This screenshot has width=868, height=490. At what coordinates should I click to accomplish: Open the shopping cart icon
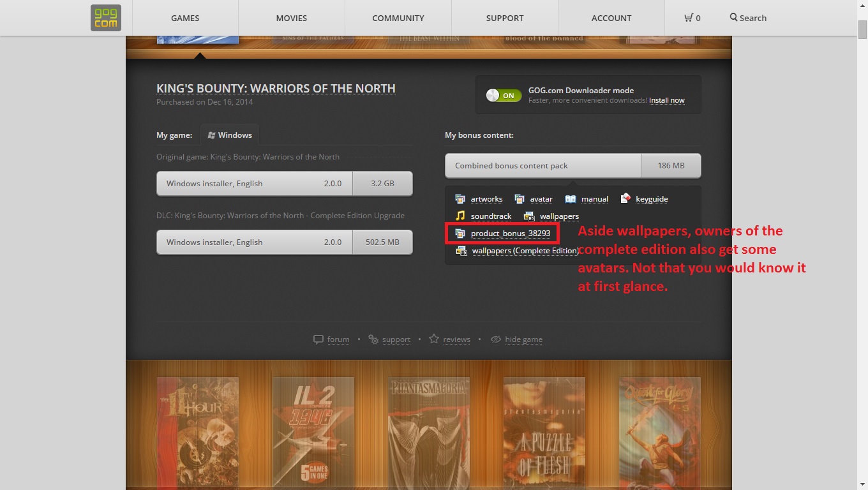689,18
